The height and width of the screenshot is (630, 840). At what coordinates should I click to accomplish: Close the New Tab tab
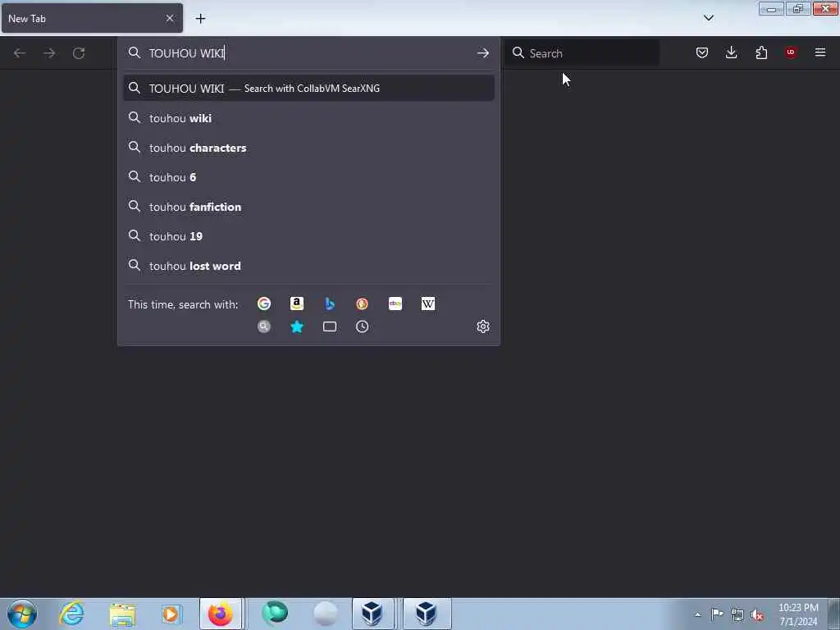[170, 18]
